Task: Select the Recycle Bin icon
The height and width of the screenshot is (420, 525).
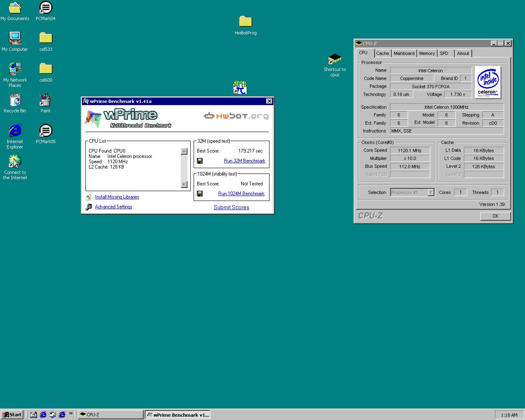Action: pos(15,103)
